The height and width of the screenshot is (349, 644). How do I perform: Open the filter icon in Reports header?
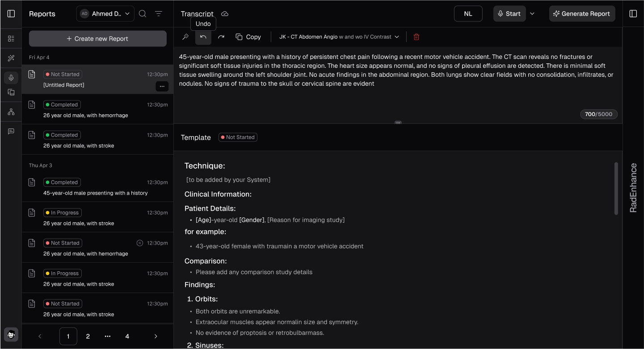(159, 14)
